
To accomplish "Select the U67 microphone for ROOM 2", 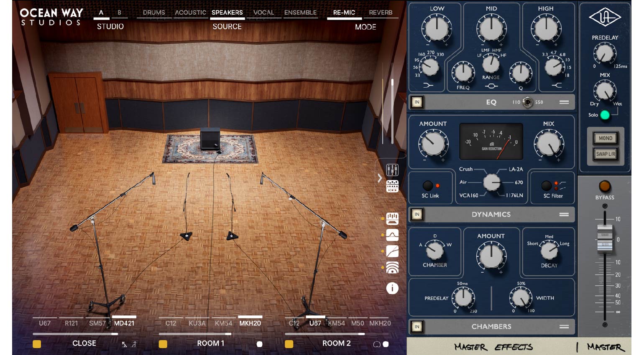I will point(315,323).
